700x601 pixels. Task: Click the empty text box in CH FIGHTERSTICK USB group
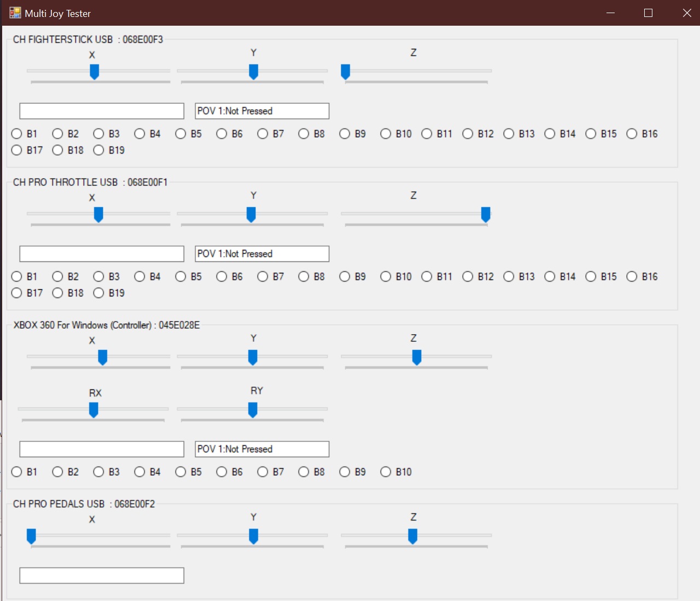102,111
